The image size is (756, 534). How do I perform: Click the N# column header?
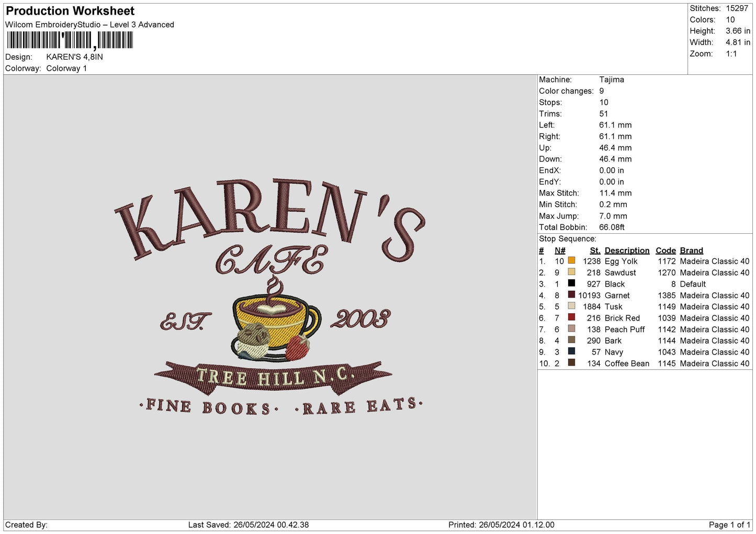560,251
